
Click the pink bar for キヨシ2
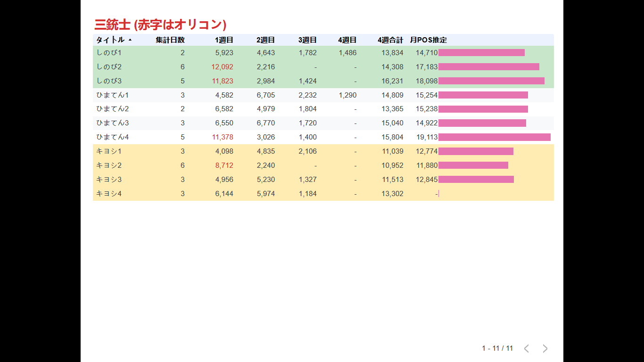(x=473, y=165)
